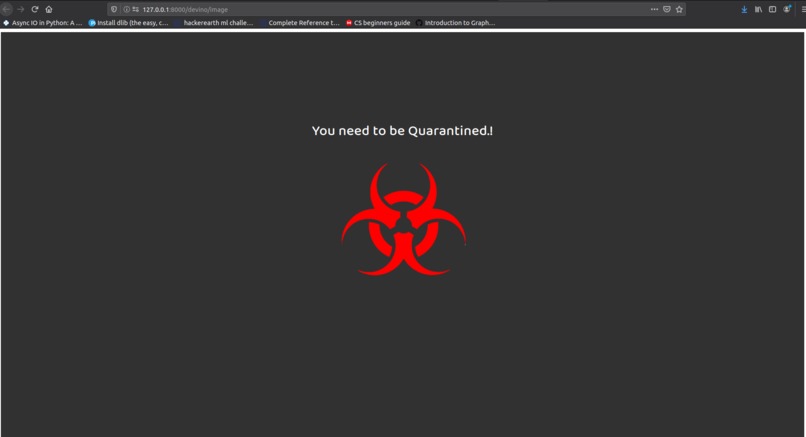Open site permissions icon in address bar
Screen dimensions: 806x437
point(135,9)
